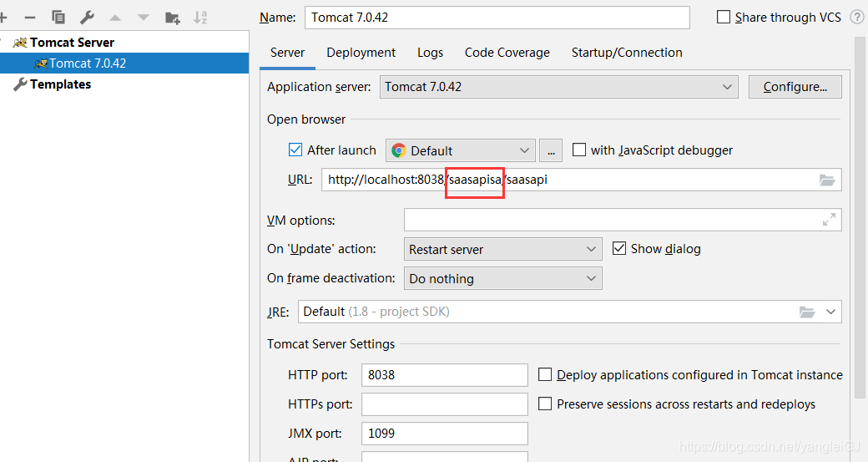Click the JMX port field
Screen dimensions: 868x462
(x=445, y=434)
